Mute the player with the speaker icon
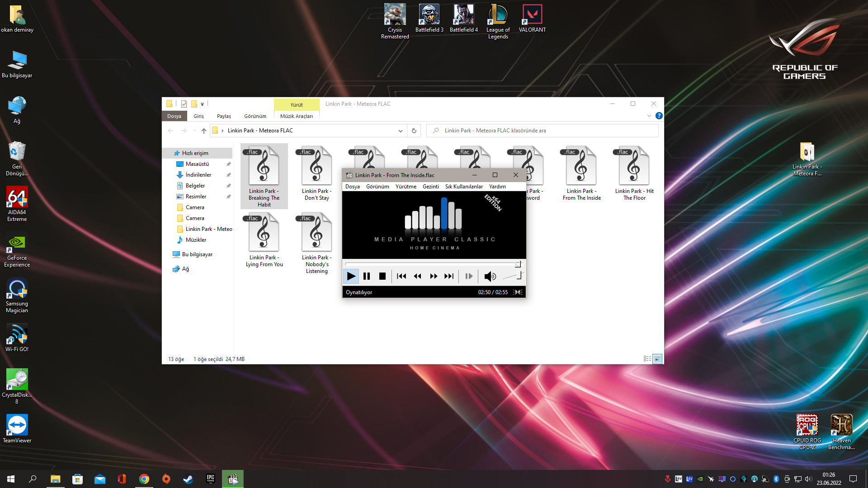The width and height of the screenshot is (868, 488). 490,276
